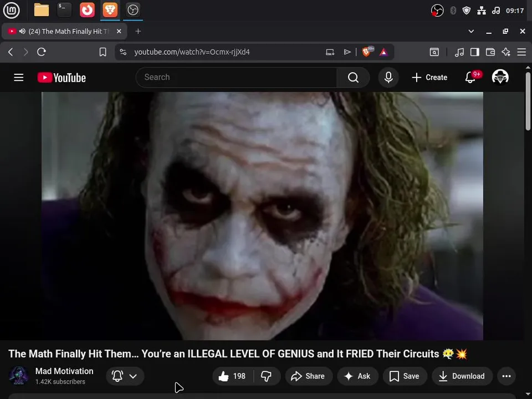Screen dimensions: 532x399
Task: Open the Brave main menu
Action: point(521,52)
